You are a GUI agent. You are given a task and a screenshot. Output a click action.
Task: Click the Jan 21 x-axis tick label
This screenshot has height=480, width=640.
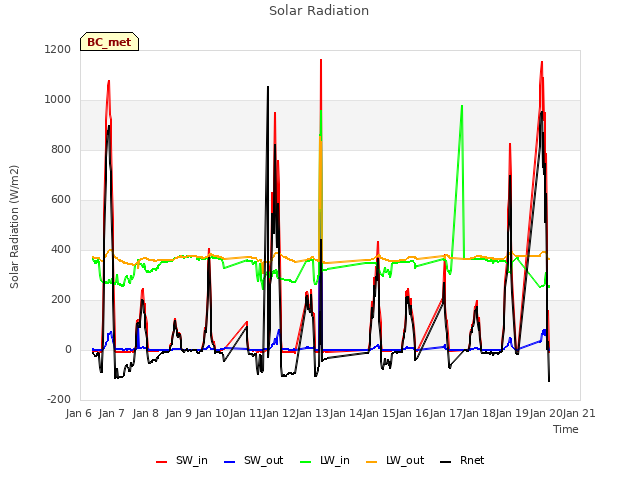point(579,414)
